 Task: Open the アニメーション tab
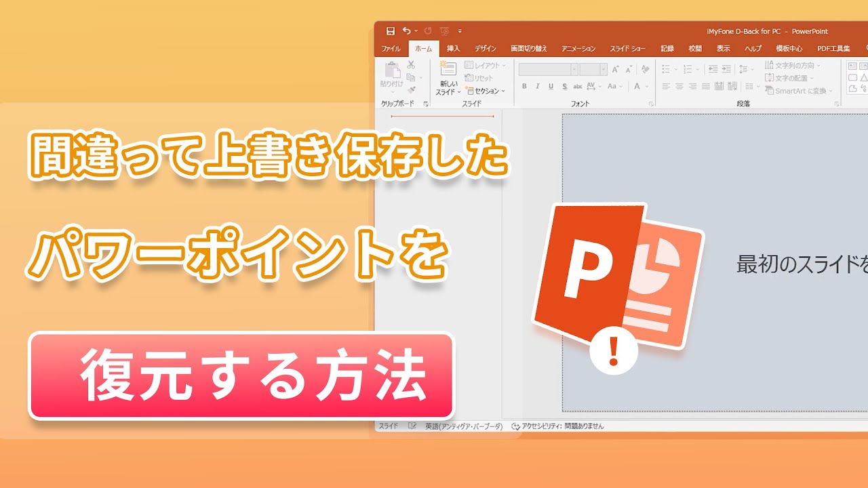click(578, 49)
